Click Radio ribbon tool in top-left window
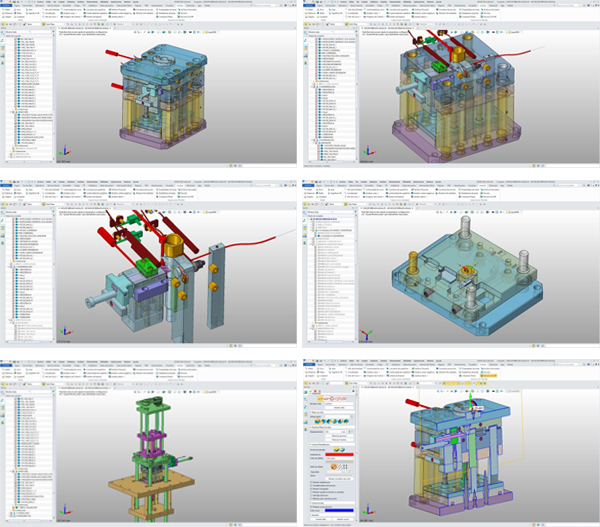Screen dimensions: 600x527 (x=18, y=13)
